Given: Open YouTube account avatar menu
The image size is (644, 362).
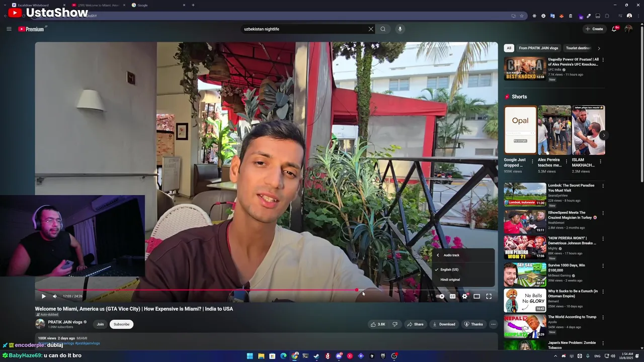Looking at the screenshot, I should tap(628, 29).
